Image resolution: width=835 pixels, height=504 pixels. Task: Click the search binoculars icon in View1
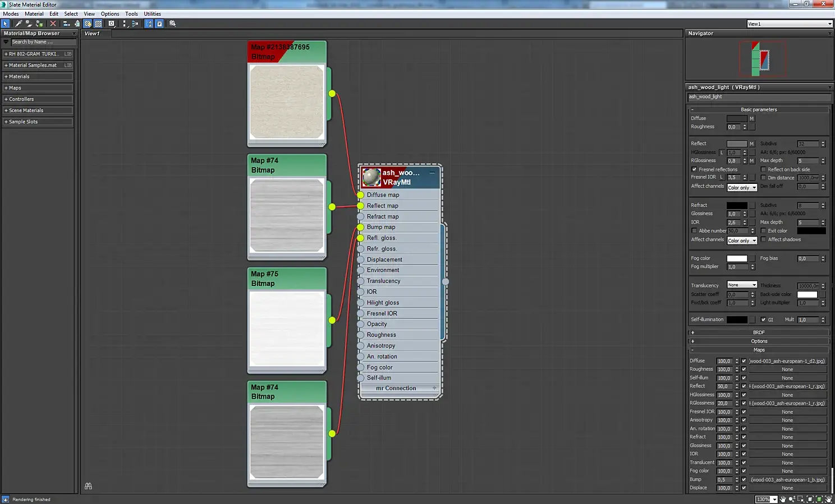pos(88,486)
